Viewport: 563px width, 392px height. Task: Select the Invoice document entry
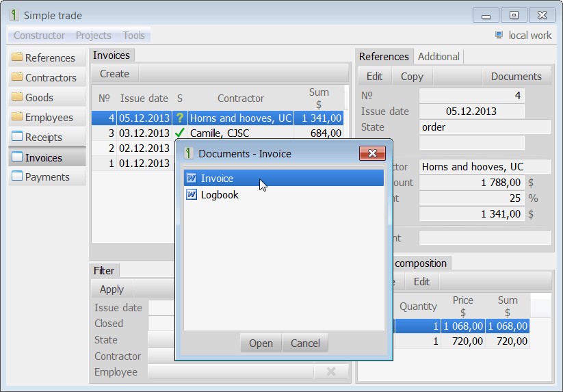point(284,178)
